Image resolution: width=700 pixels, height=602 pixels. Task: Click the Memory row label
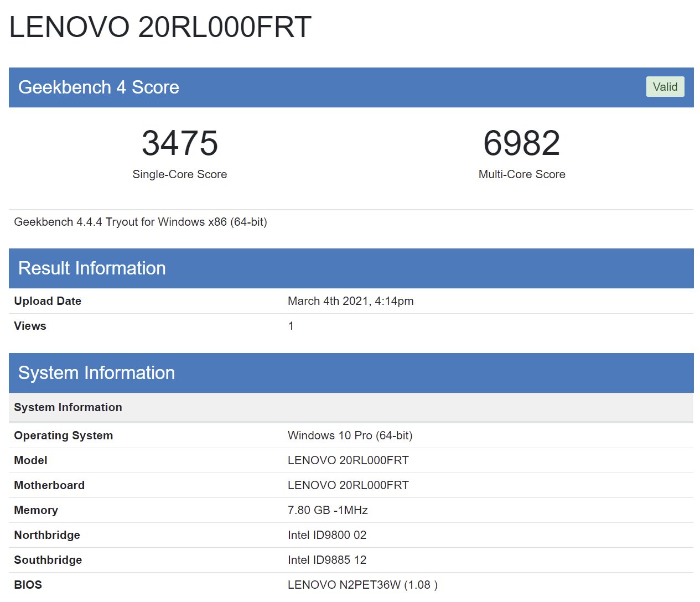pyautogui.click(x=36, y=510)
